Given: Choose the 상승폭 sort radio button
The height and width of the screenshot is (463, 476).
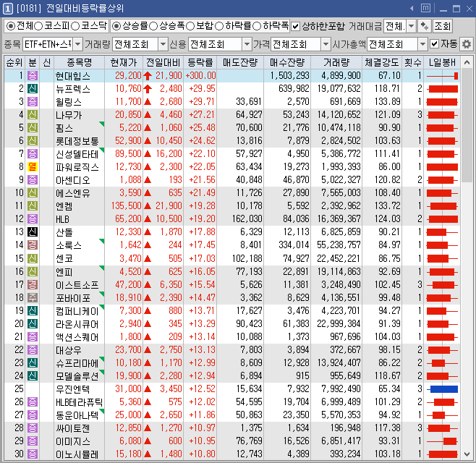Looking at the screenshot, I should pos(153,26).
